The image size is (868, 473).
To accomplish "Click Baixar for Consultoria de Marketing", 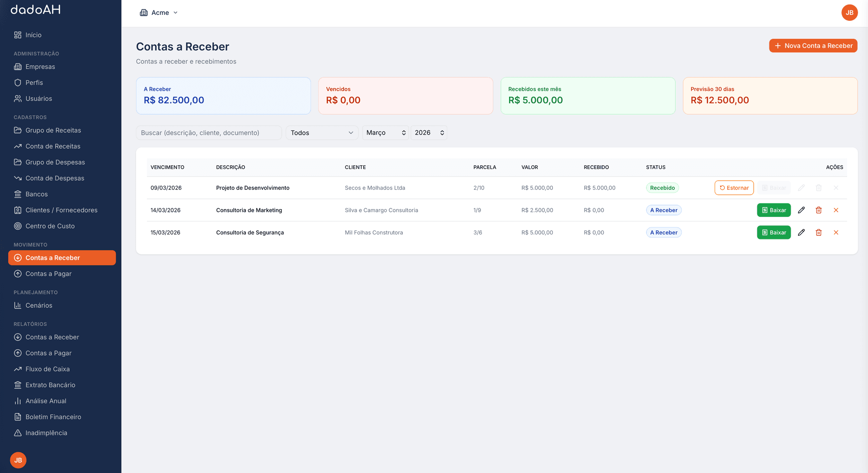I will tap(774, 210).
